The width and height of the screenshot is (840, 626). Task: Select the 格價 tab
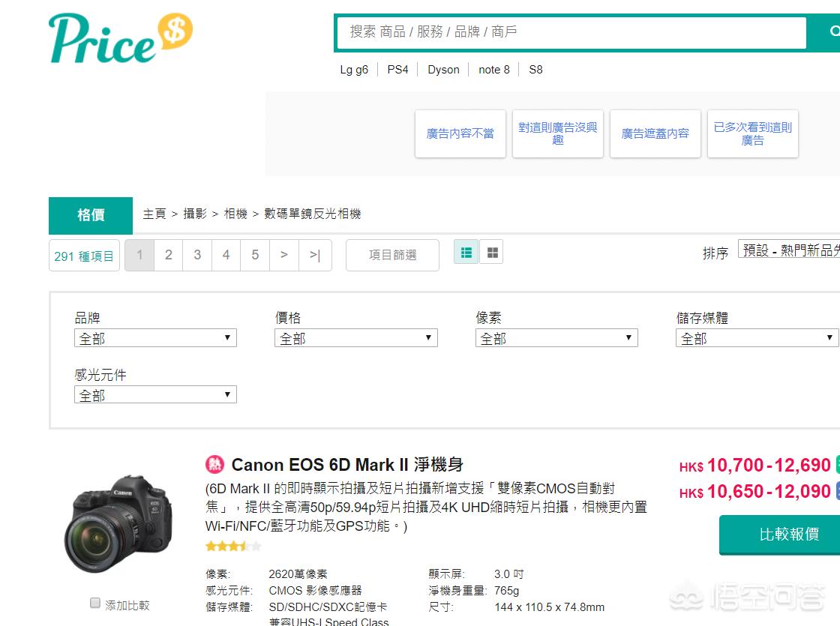[x=91, y=215]
